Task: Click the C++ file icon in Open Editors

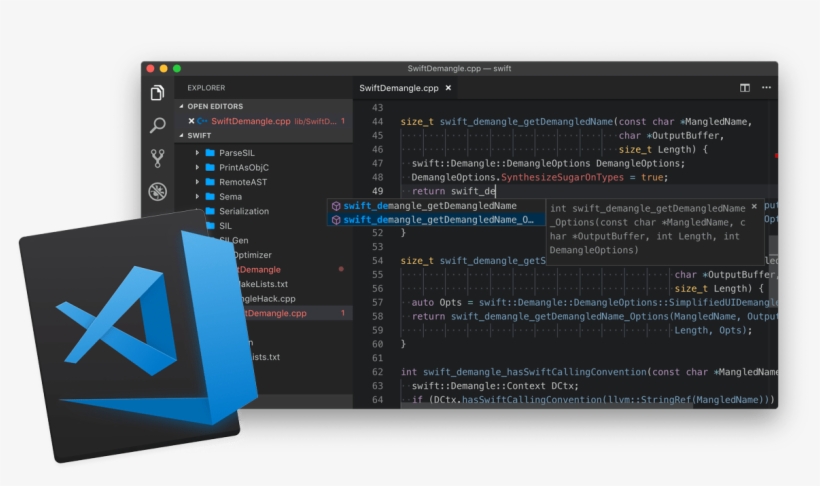Action: coord(202,121)
